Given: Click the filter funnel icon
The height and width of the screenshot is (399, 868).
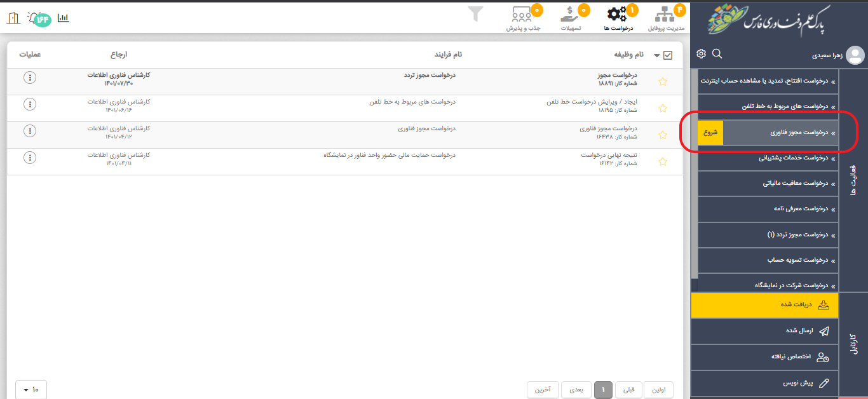Looking at the screenshot, I should pyautogui.click(x=476, y=14).
